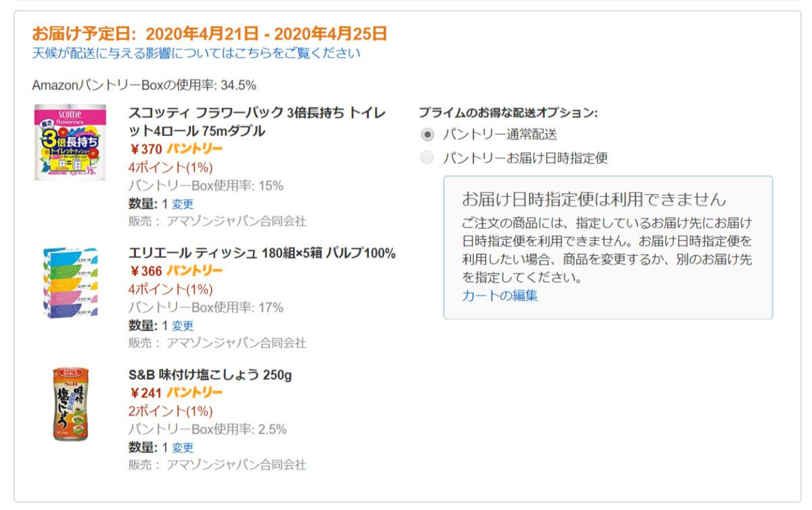Image resolution: width=812 pixels, height=510 pixels.
Task: Click the S&B salt pepper bottle image
Action: [x=70, y=404]
